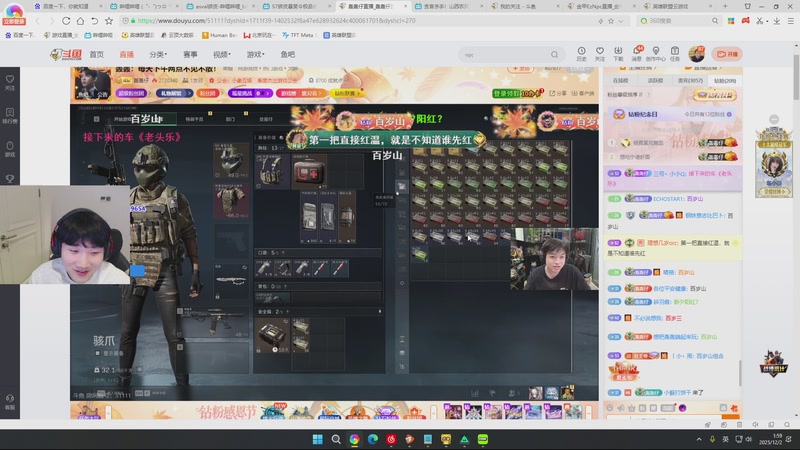The width and height of the screenshot is (800, 450).
Task: Switch to the asval browser tab
Action: 221,7
